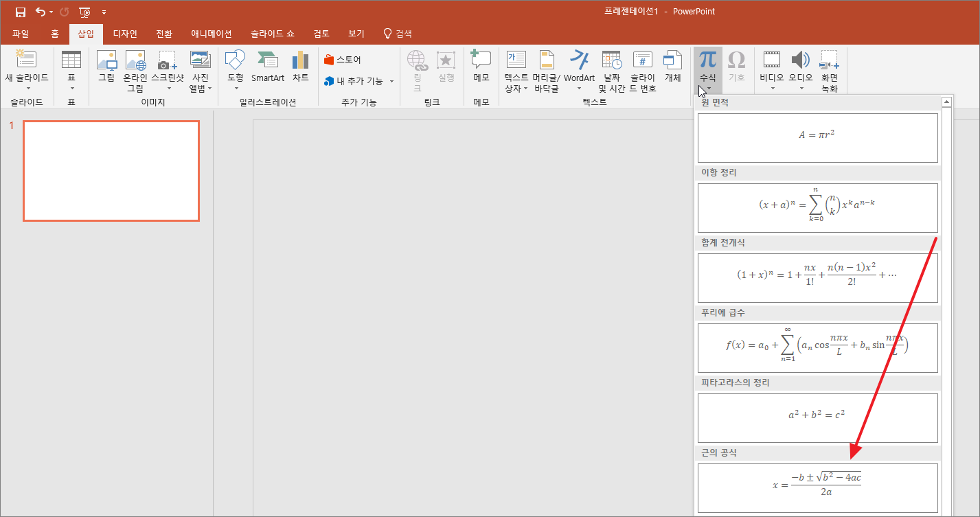This screenshot has height=517, width=980.
Task: Insert the 원 면적 equation A = πr²
Action: pyautogui.click(x=817, y=137)
